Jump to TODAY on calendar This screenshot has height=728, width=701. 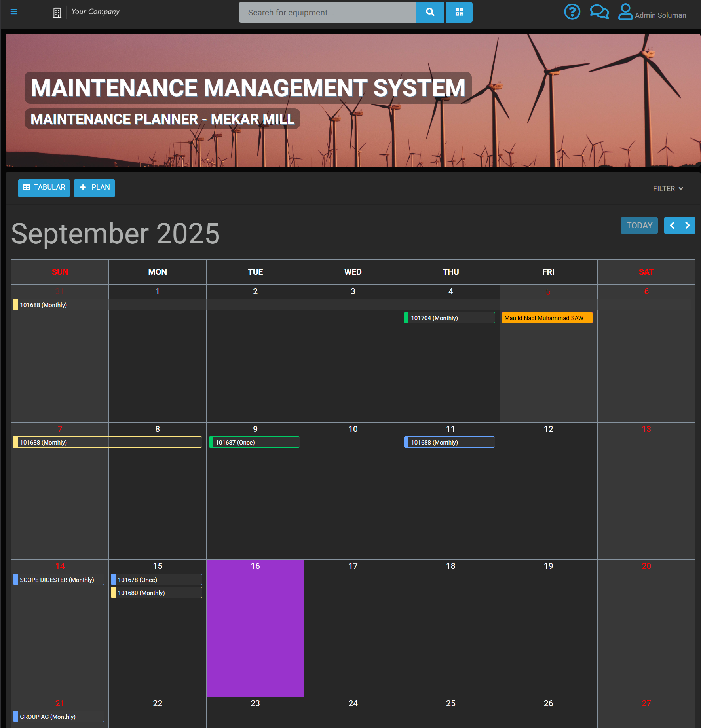click(x=639, y=226)
